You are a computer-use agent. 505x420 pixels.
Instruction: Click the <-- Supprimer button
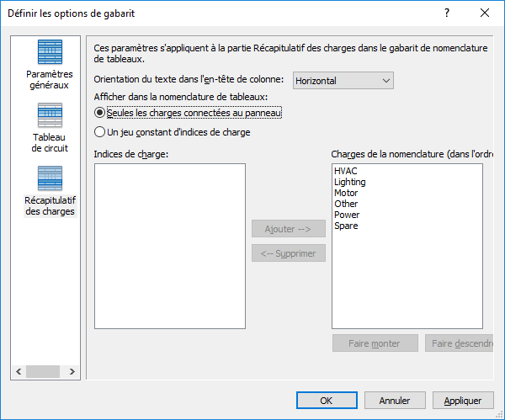289,253
